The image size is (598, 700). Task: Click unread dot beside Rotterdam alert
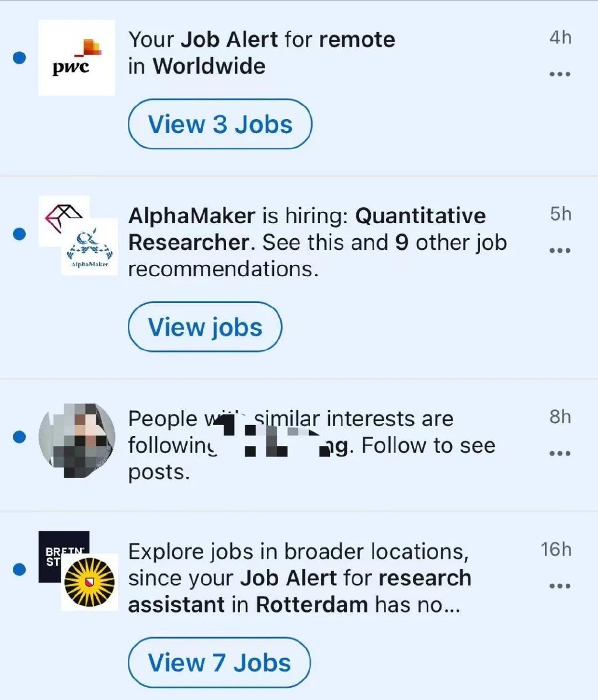(x=19, y=569)
